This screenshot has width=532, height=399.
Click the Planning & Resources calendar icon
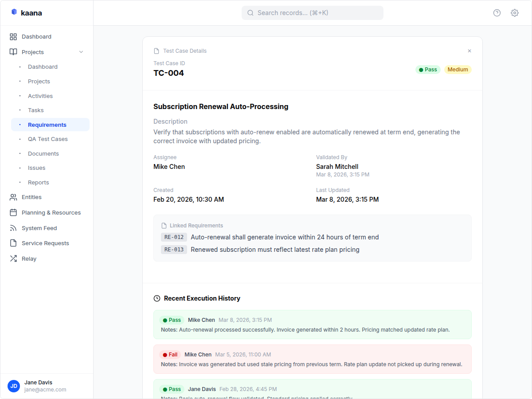(14, 212)
